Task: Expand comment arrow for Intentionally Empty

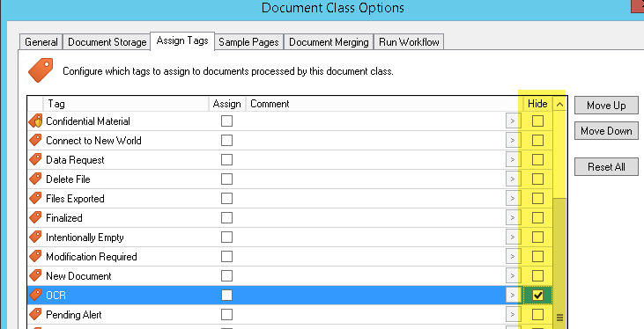Action: click(x=513, y=238)
